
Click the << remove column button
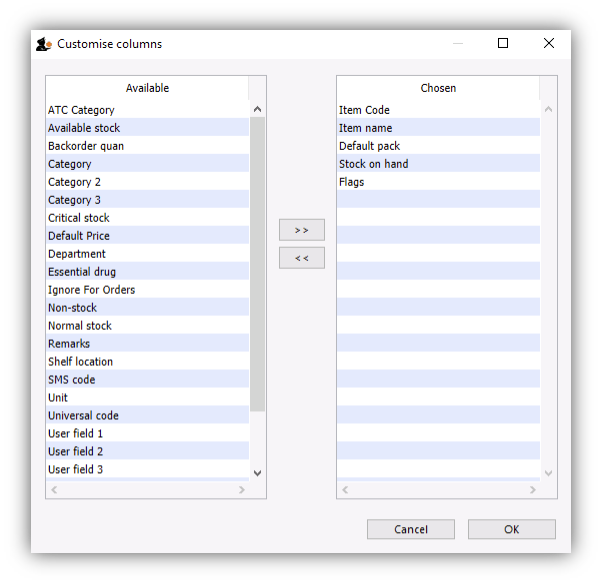coord(301,258)
